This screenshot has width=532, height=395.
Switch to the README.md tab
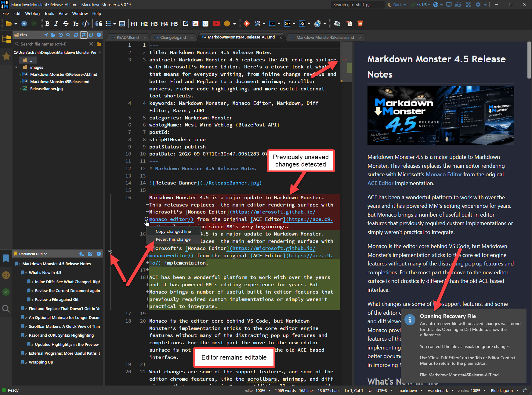coord(128,37)
